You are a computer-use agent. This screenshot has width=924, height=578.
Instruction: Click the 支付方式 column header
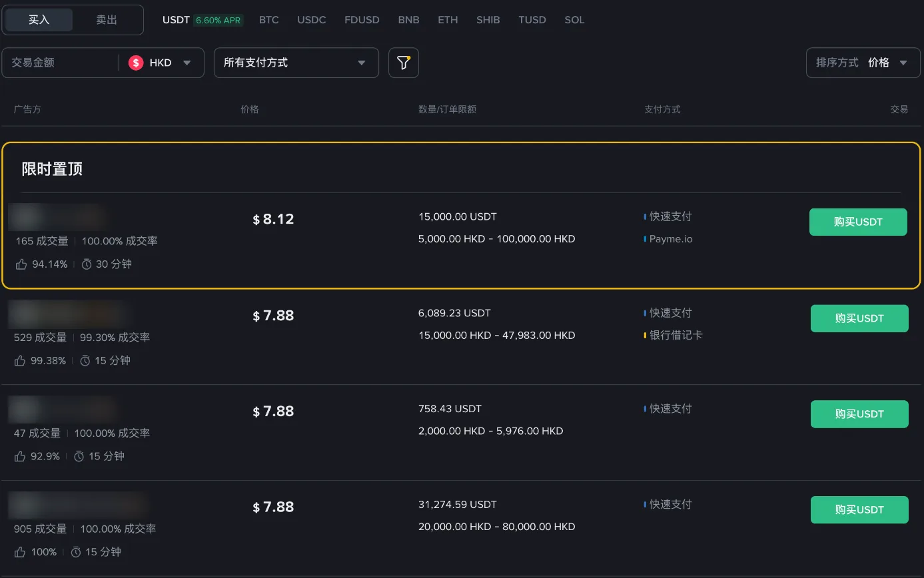[662, 109]
